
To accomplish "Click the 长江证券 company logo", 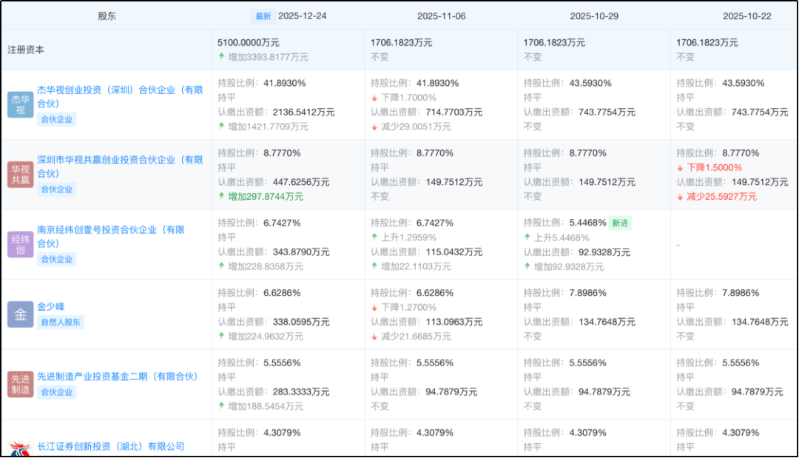I will coord(20,448).
